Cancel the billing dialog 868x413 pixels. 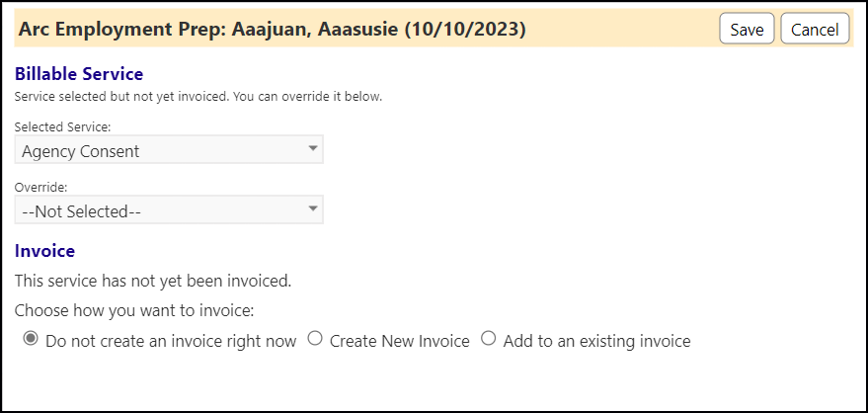815,29
